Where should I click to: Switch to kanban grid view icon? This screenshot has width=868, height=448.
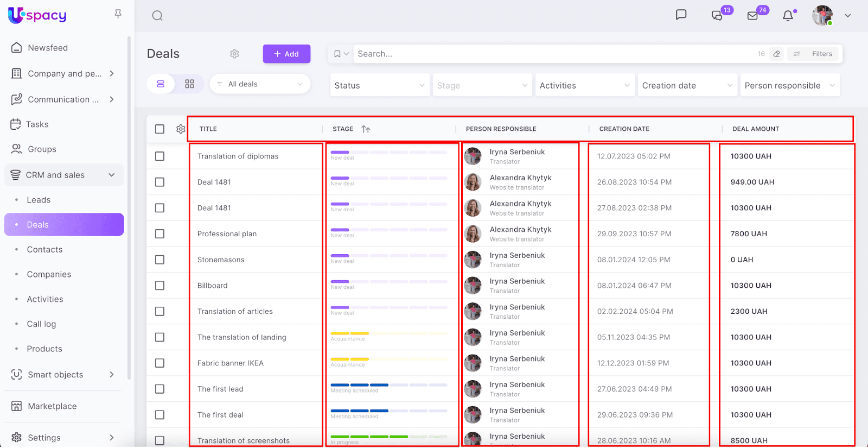click(x=189, y=84)
